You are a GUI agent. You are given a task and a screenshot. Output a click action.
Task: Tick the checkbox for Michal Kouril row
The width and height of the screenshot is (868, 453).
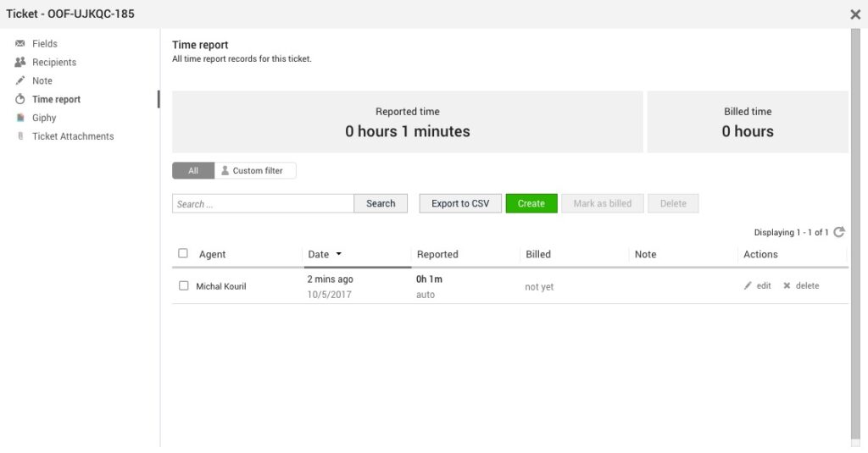(183, 285)
